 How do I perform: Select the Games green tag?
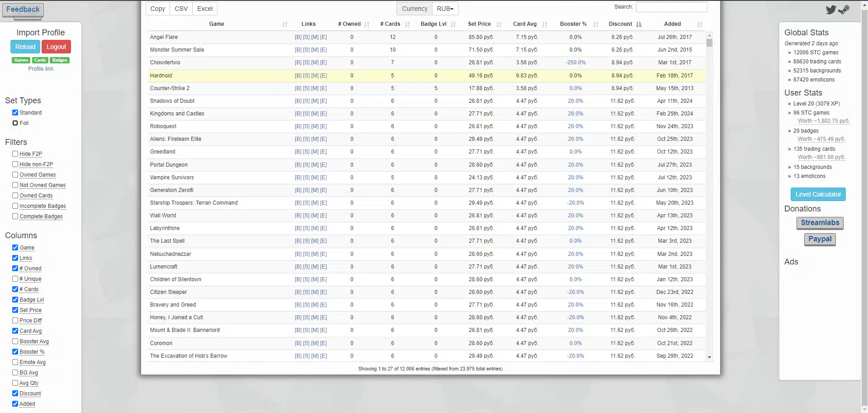click(21, 60)
